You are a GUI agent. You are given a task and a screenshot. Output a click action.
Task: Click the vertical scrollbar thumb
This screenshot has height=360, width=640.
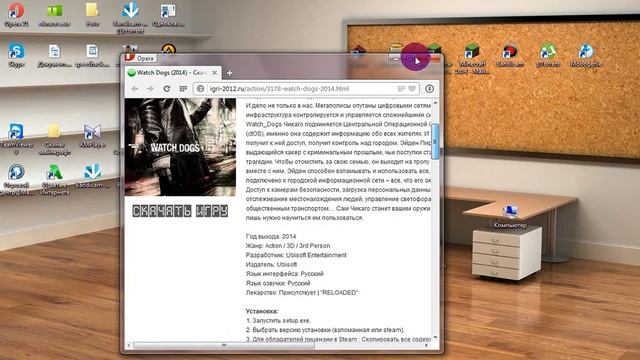(x=435, y=141)
